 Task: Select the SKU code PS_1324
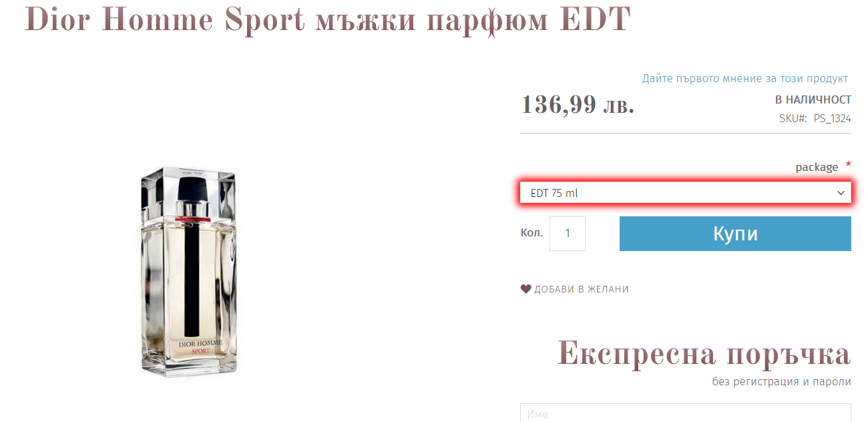832,118
